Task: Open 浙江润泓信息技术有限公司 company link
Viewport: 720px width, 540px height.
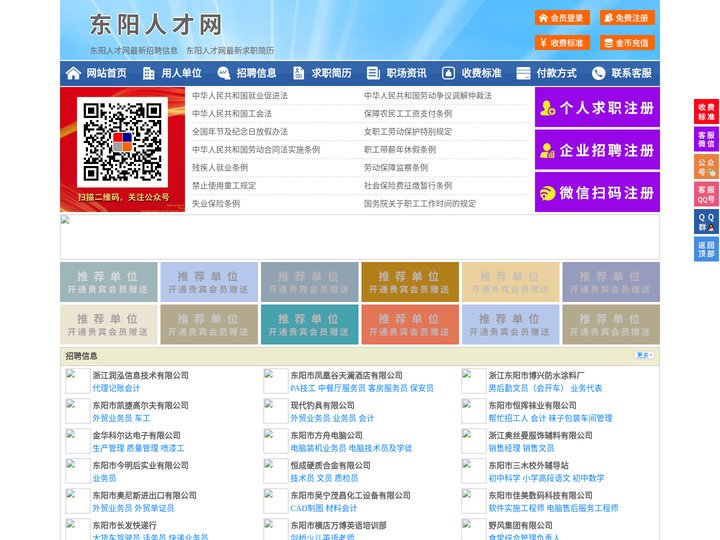Action: pos(141,376)
